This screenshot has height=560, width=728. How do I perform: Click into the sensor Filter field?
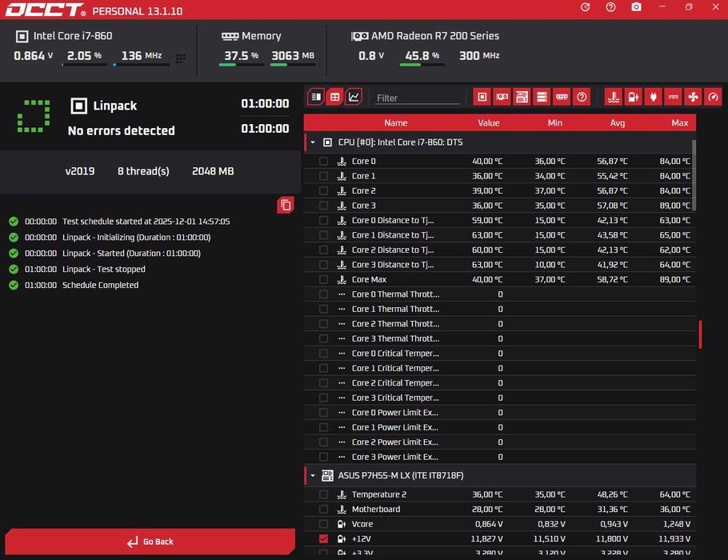[x=417, y=98]
